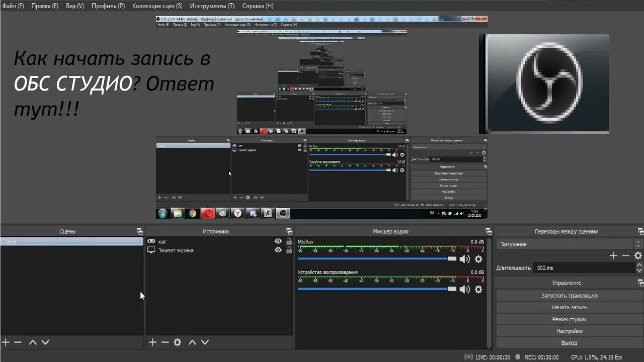644x362 pixels.
Task: Click Chrome icon in previewed taskbar
Action: click(x=193, y=213)
